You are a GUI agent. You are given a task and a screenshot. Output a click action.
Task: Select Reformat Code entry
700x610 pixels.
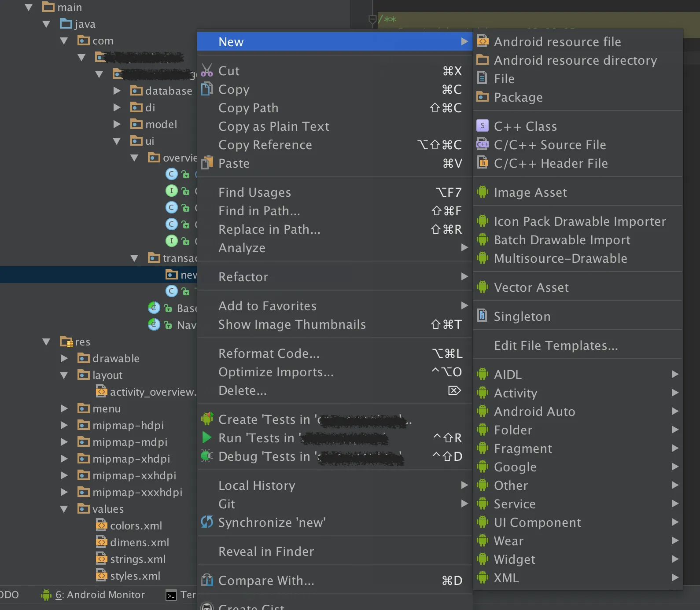[x=335, y=353]
